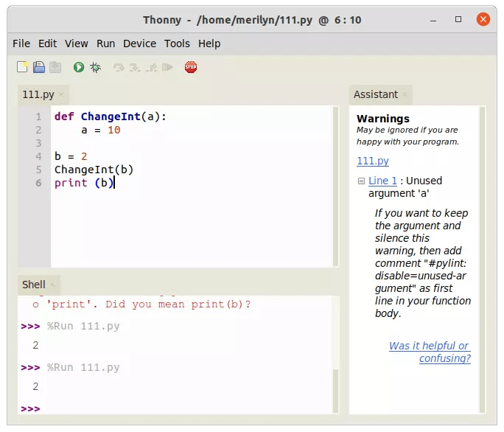Run the current script with green play button

point(79,67)
